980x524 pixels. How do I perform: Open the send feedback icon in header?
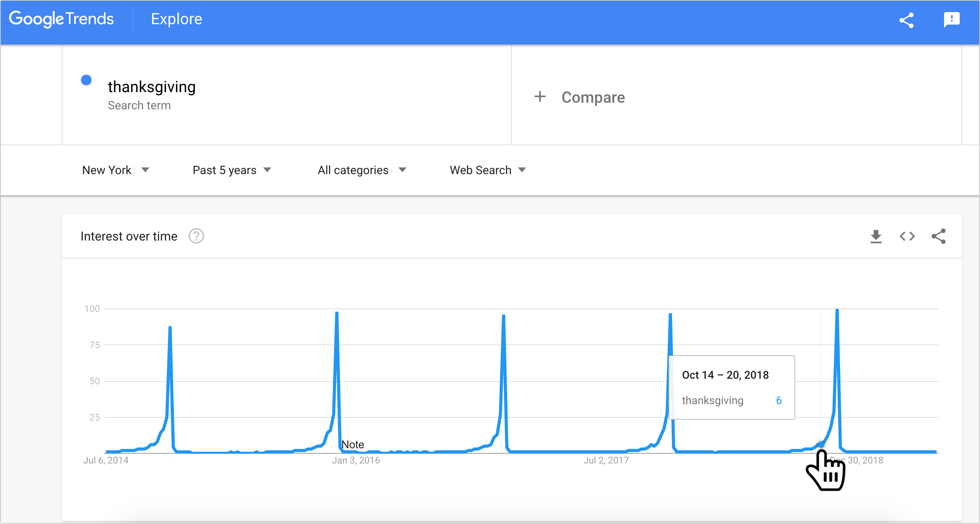click(951, 20)
